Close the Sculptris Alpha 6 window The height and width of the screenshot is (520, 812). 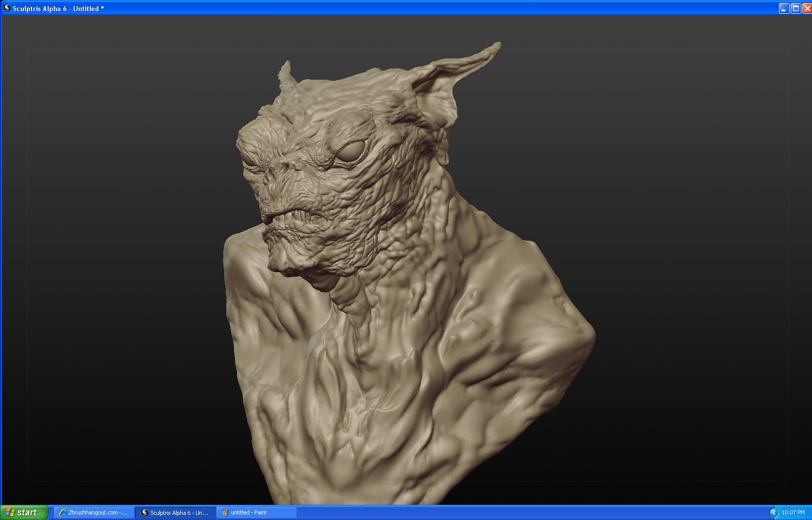[806, 8]
